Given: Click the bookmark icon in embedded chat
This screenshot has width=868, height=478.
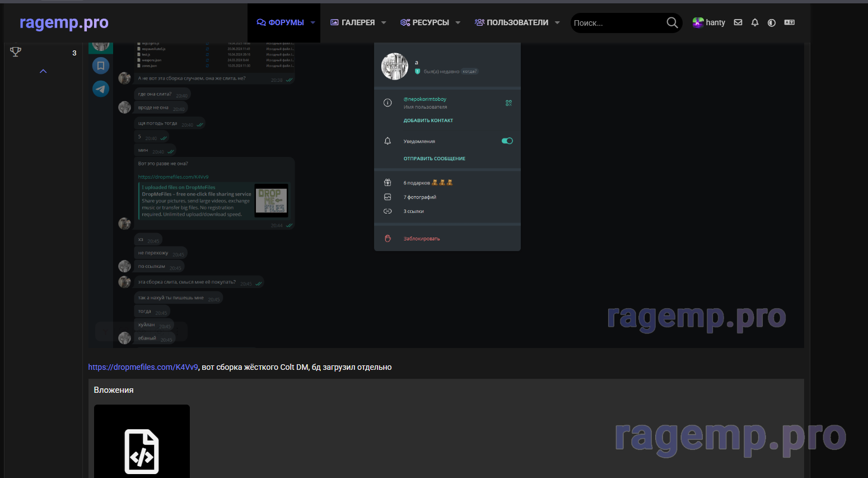Looking at the screenshot, I should pyautogui.click(x=101, y=66).
